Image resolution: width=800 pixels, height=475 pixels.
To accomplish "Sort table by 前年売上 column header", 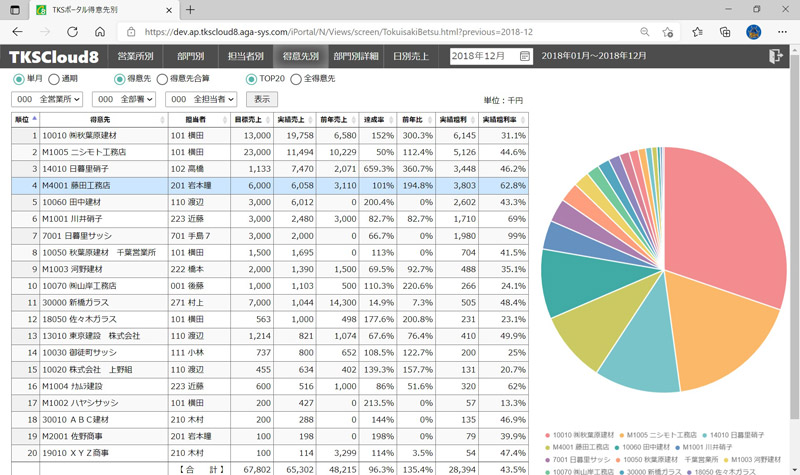I will pyautogui.click(x=337, y=119).
